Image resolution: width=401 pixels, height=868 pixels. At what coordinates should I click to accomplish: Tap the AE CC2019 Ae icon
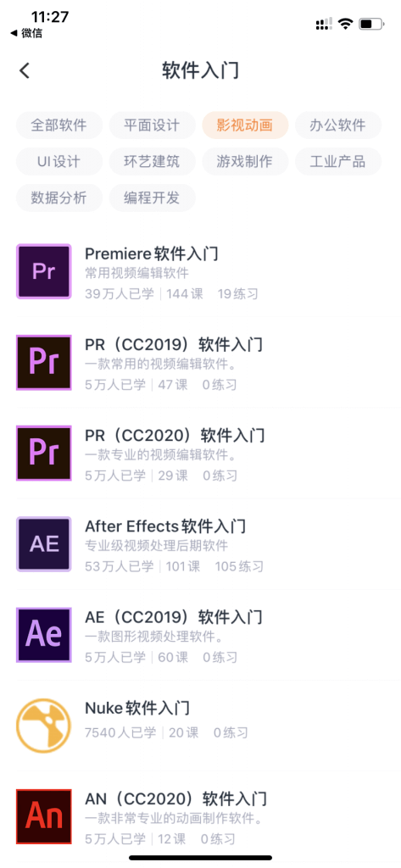click(44, 634)
